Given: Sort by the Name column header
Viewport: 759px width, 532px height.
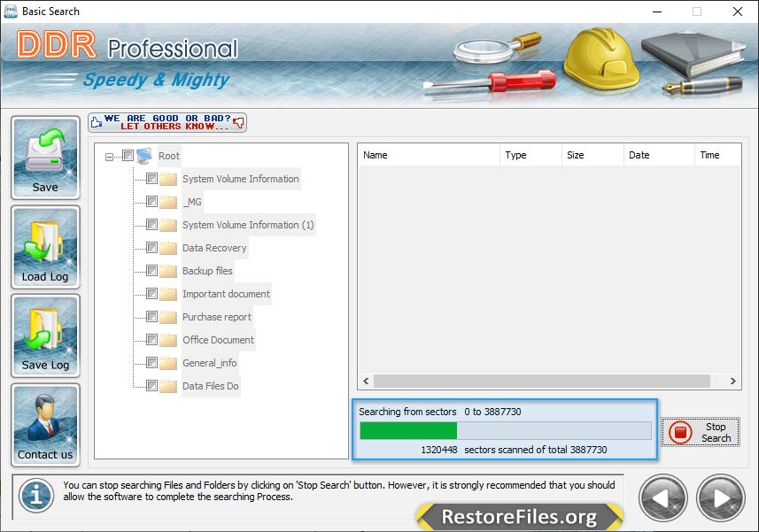Looking at the screenshot, I should [x=429, y=155].
